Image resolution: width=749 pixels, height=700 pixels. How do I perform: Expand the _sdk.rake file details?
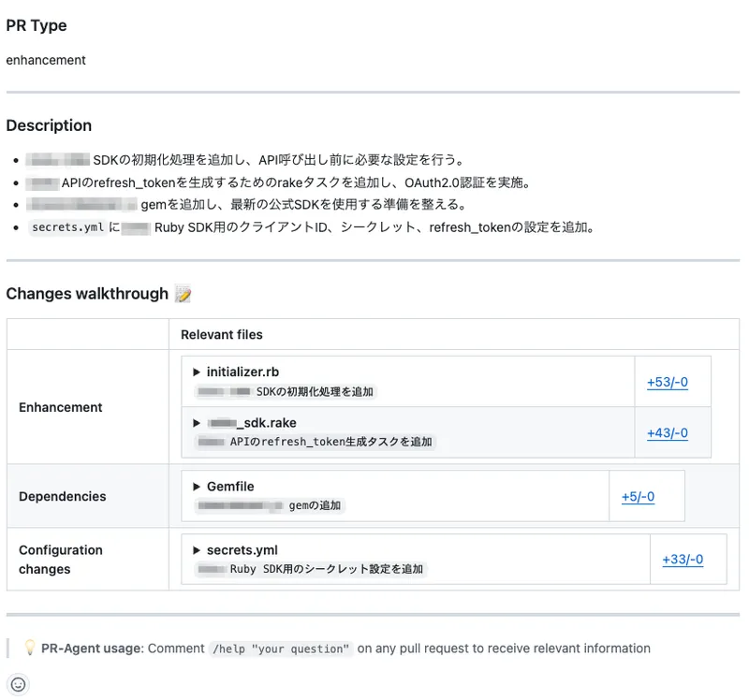pyautogui.click(x=198, y=423)
